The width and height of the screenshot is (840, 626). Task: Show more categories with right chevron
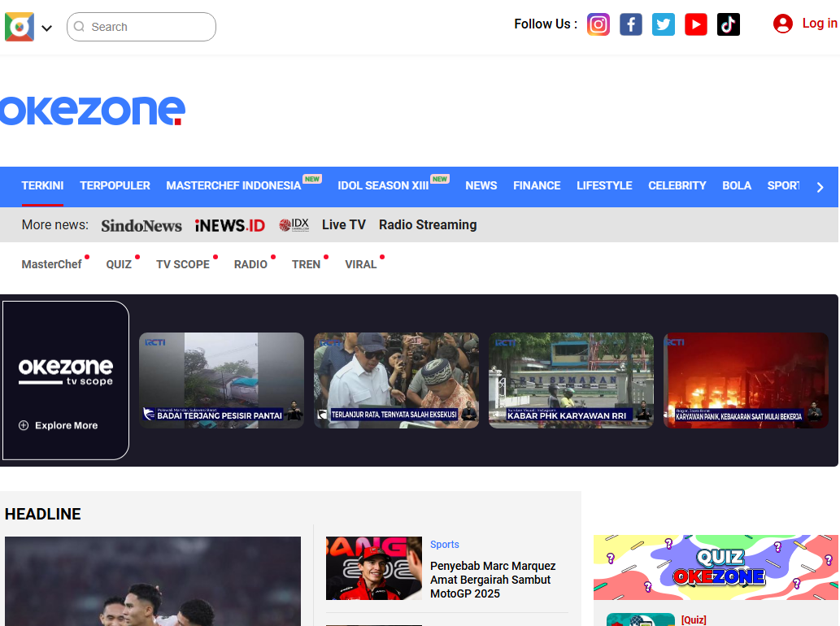pos(820,187)
